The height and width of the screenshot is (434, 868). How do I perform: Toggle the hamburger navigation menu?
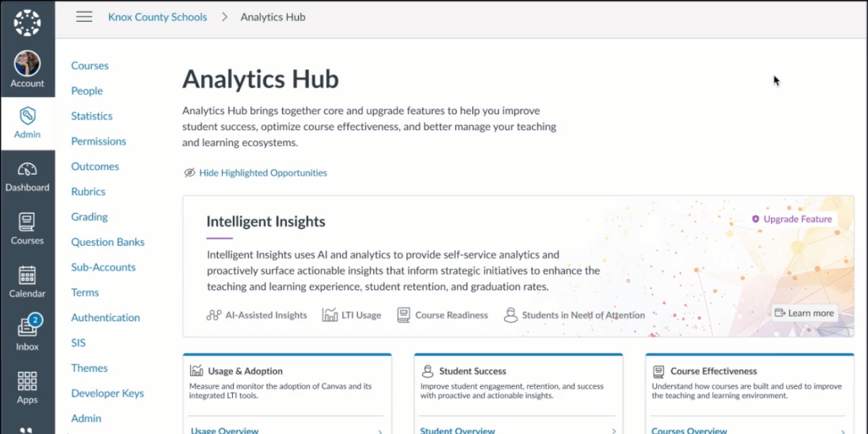pyautogui.click(x=84, y=17)
